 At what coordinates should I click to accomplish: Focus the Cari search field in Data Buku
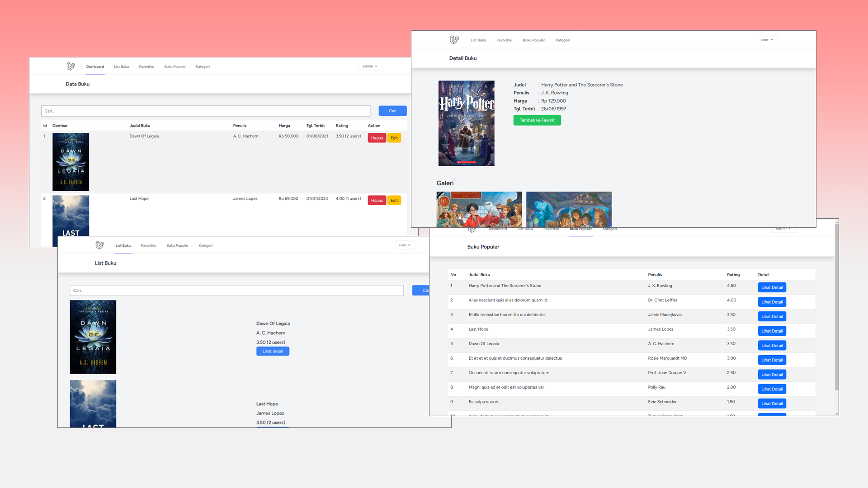tap(206, 111)
